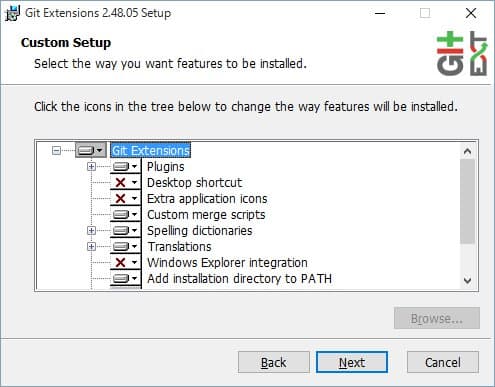
Task: Select Add installation directory to PATH label
Action: 239,279
